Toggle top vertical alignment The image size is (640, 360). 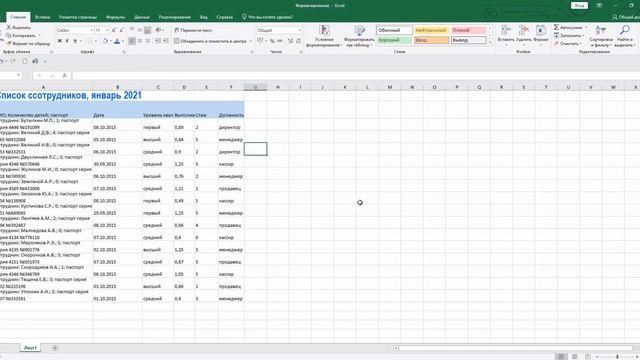[x=132, y=30]
